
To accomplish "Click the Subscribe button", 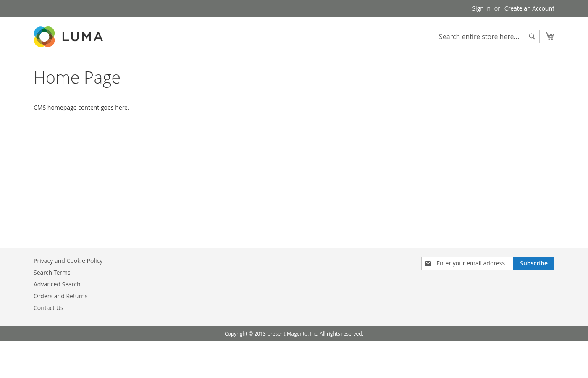I will (534, 263).
